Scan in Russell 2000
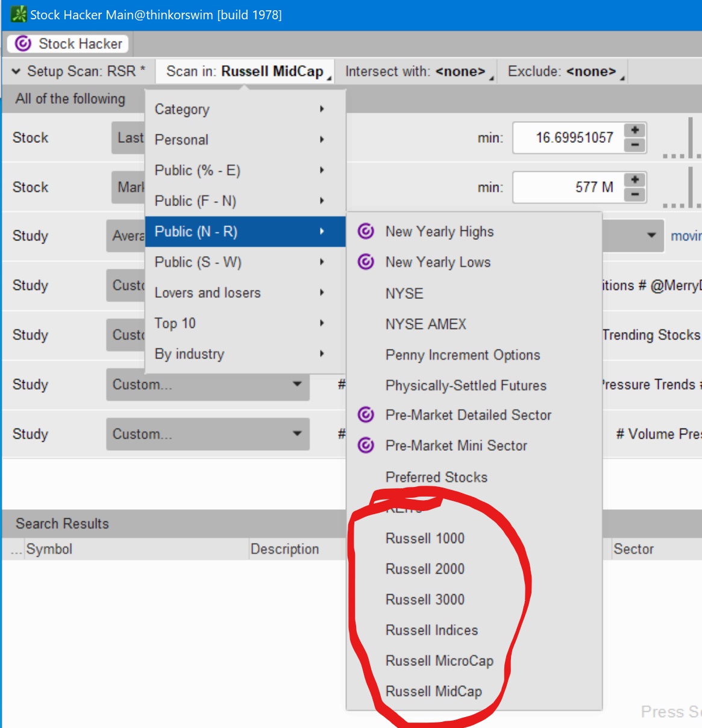The width and height of the screenshot is (702, 728). [x=474, y=569]
